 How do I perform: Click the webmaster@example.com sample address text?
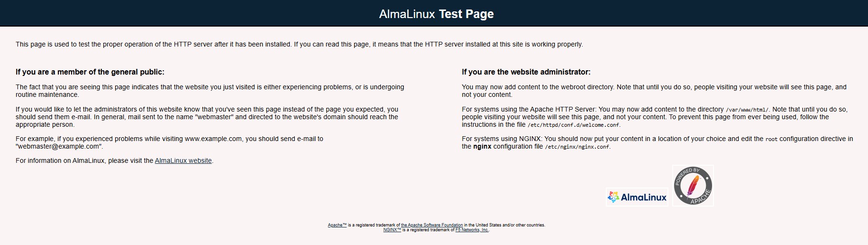click(x=59, y=147)
